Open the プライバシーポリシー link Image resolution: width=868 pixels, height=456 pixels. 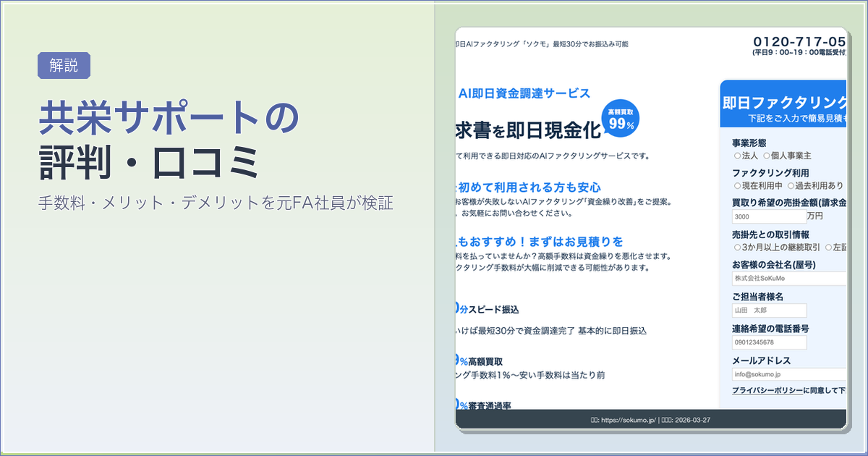[x=767, y=390]
